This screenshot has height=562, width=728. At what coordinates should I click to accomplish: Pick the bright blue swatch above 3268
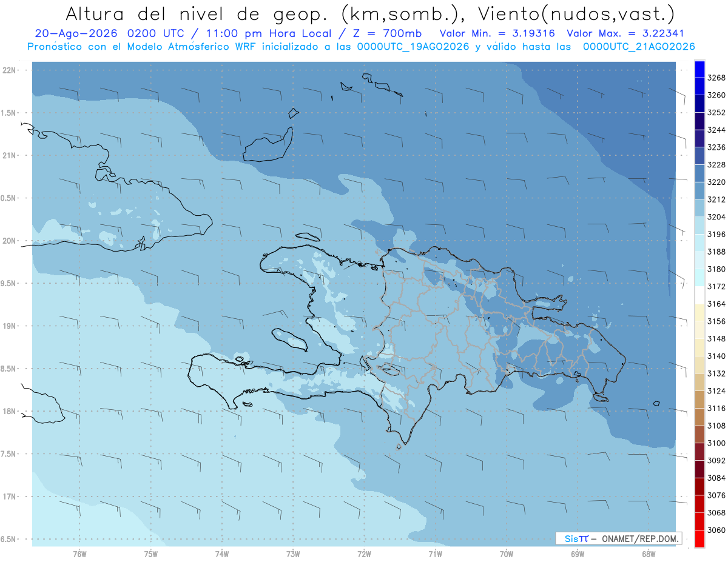(x=699, y=69)
